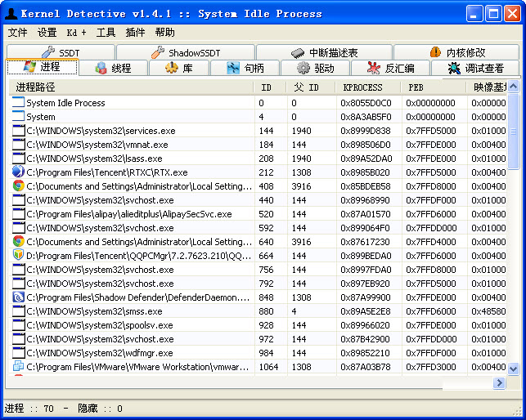The image size is (526, 420).
Task: Click the handle icon on 句柄 tab
Action: click(x=233, y=68)
